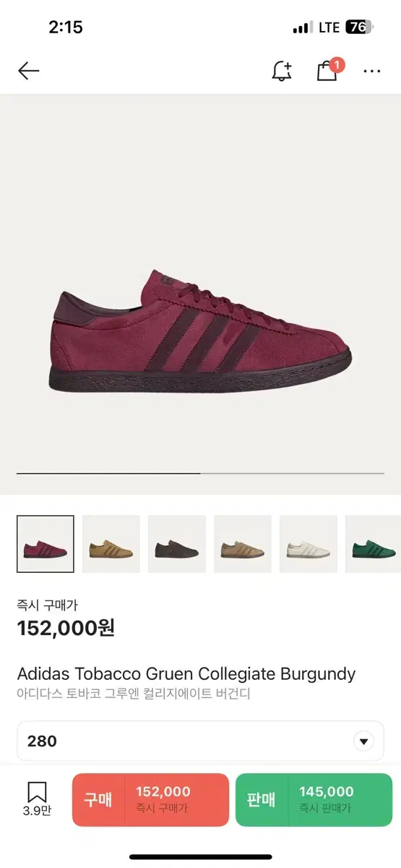
Task: Select the tan brown shoe thumbnail
Action: pyautogui.click(x=111, y=544)
